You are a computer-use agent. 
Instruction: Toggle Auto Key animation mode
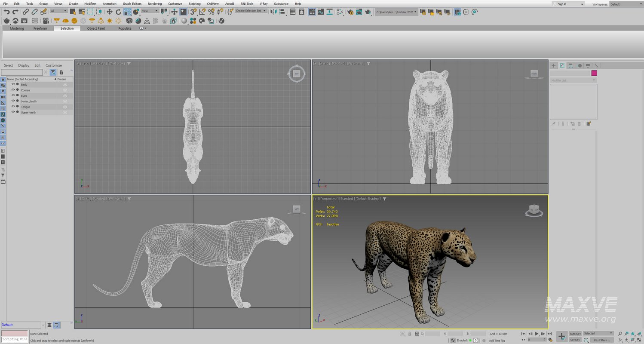tap(575, 334)
